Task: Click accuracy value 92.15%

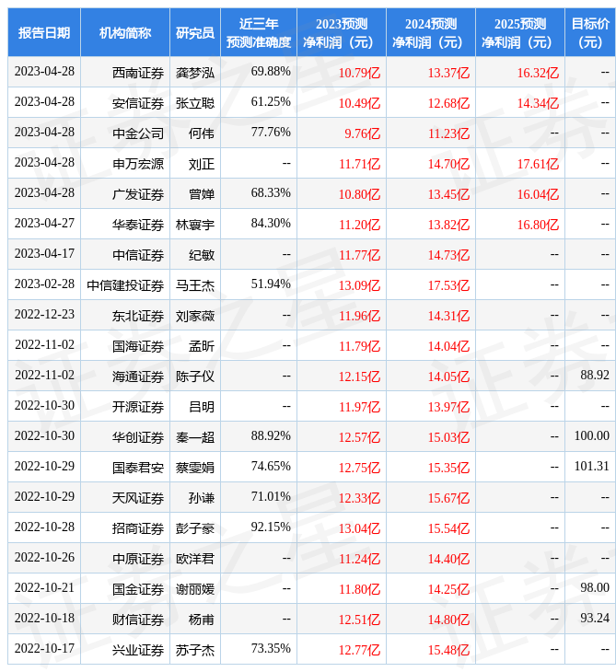Action: (271, 527)
